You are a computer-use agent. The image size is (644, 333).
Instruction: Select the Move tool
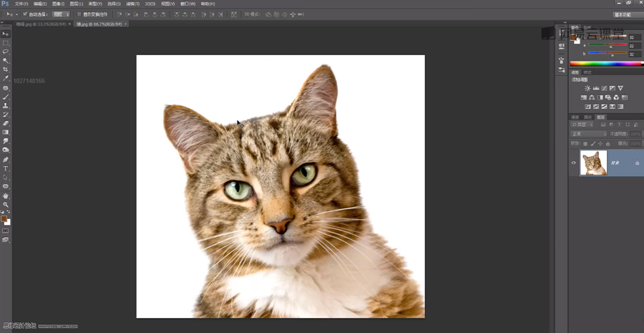[6, 34]
